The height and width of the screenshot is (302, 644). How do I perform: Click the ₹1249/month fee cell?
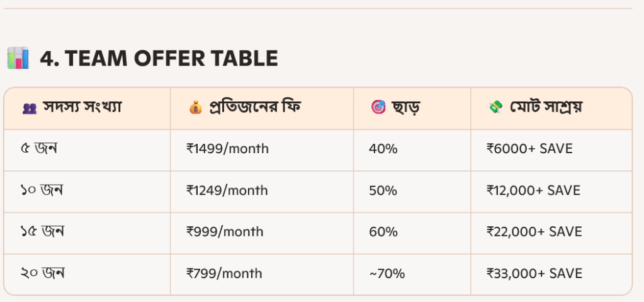(x=227, y=190)
